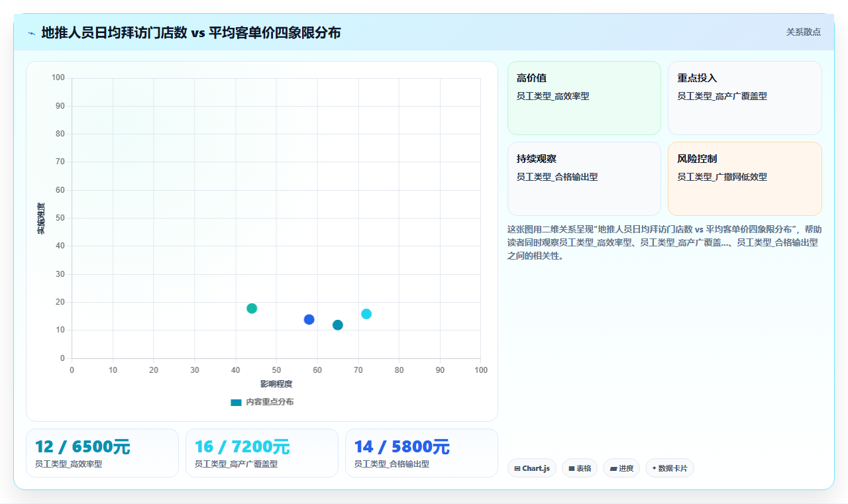
Task: Click the 实施难度 y-axis title
Action: pos(41,218)
